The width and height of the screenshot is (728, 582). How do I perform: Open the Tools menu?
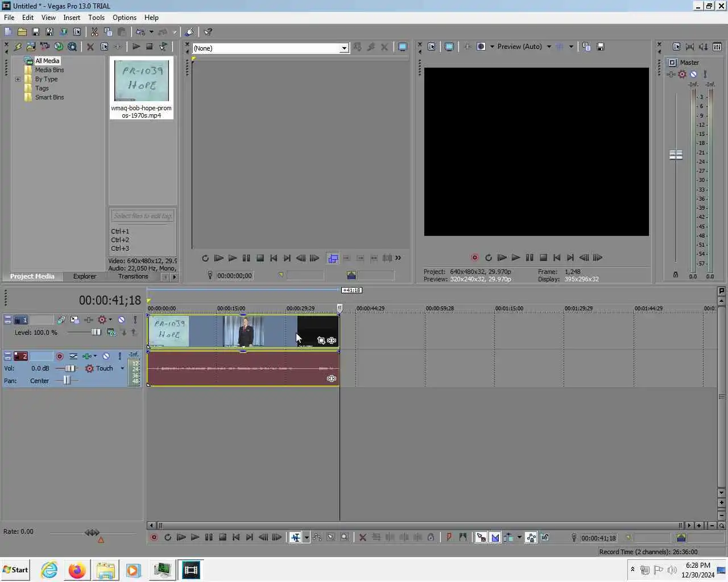pos(96,18)
